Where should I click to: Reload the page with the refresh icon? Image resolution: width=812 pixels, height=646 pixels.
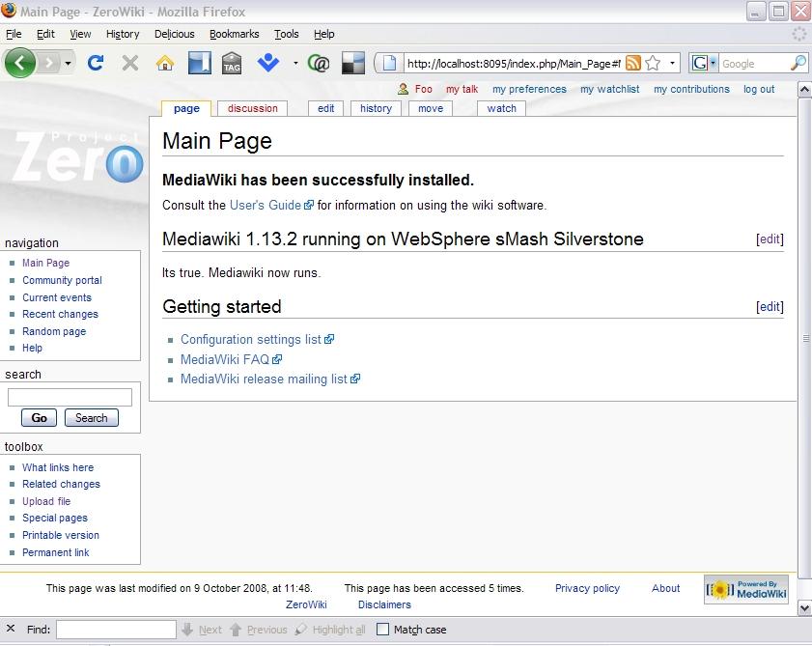pyautogui.click(x=96, y=63)
